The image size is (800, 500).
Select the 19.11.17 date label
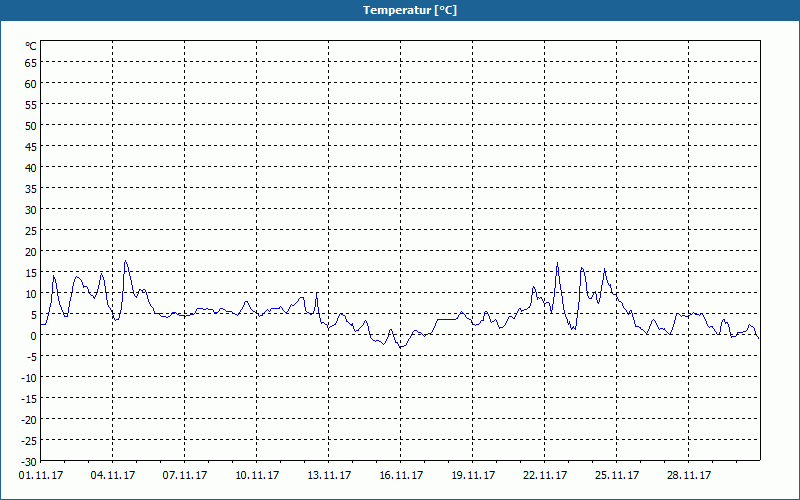pyautogui.click(x=473, y=475)
